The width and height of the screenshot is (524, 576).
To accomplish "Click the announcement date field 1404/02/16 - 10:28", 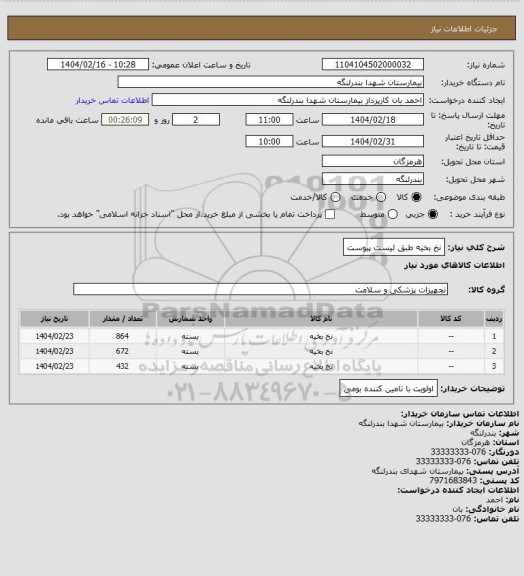I will (x=98, y=65).
